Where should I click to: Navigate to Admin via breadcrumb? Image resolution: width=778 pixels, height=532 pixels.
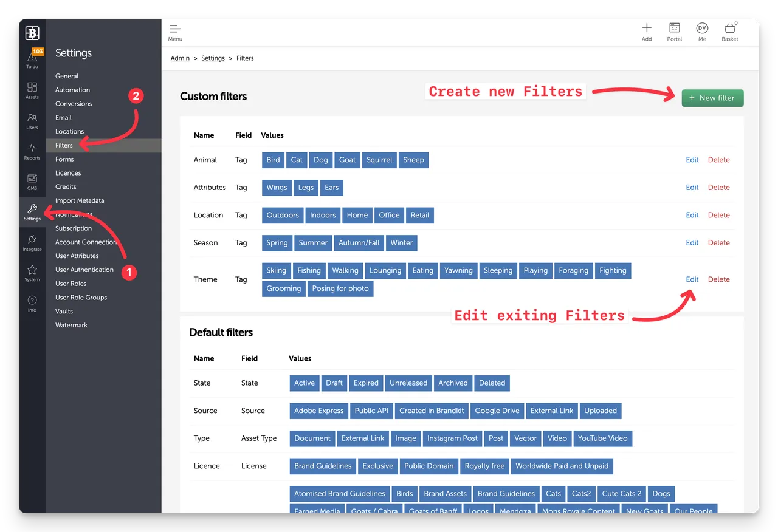click(x=180, y=58)
